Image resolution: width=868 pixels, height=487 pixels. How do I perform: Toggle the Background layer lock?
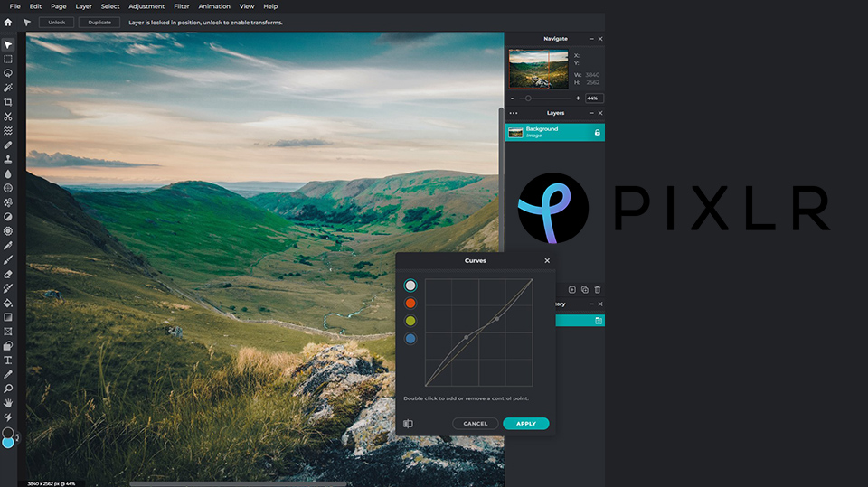(597, 133)
